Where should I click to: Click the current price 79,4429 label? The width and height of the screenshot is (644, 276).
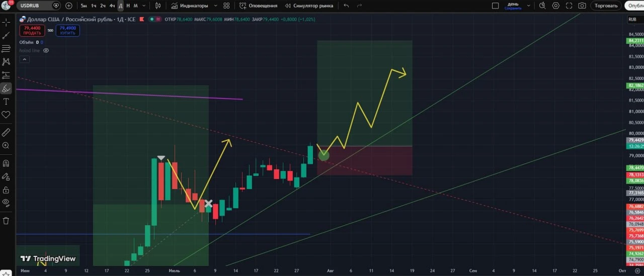[x=636, y=140]
